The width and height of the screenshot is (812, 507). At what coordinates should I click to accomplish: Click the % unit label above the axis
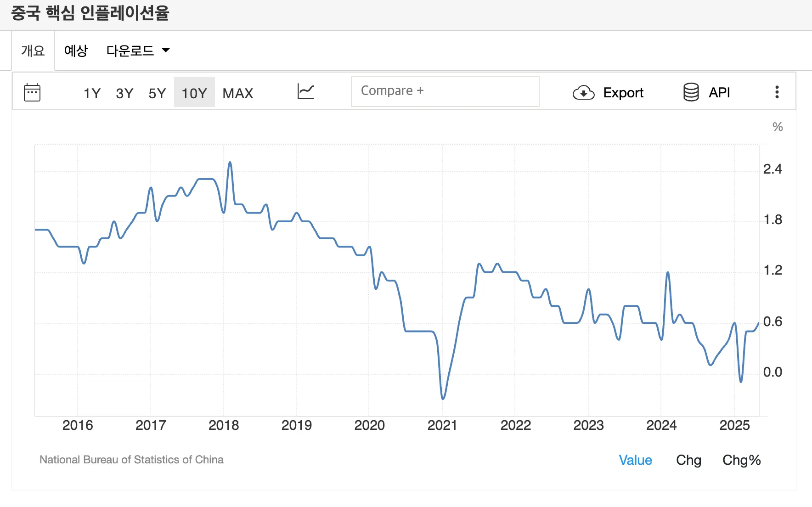click(777, 127)
